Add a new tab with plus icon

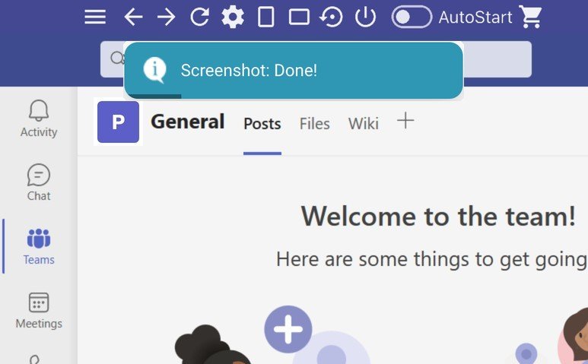pyautogui.click(x=405, y=121)
